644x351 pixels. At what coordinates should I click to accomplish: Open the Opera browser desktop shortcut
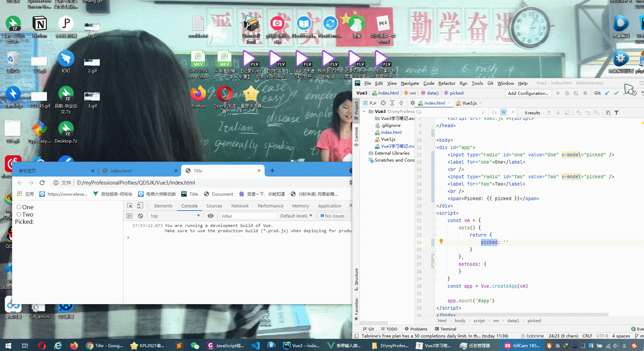click(224, 99)
